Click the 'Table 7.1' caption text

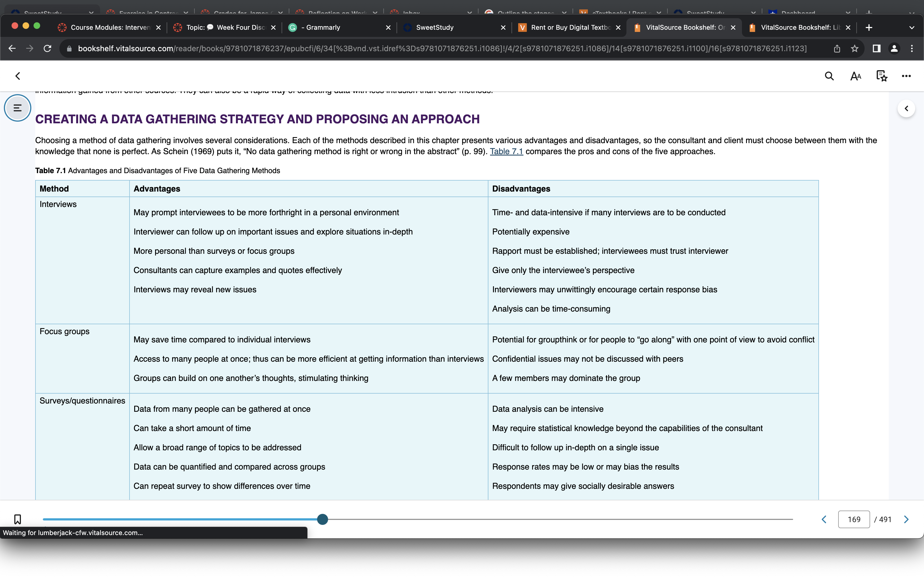click(x=158, y=170)
